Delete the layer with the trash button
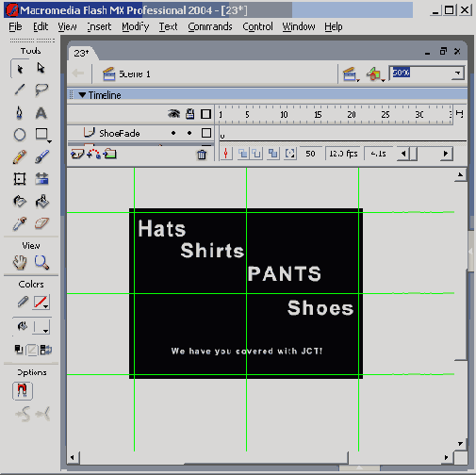 pos(202,155)
